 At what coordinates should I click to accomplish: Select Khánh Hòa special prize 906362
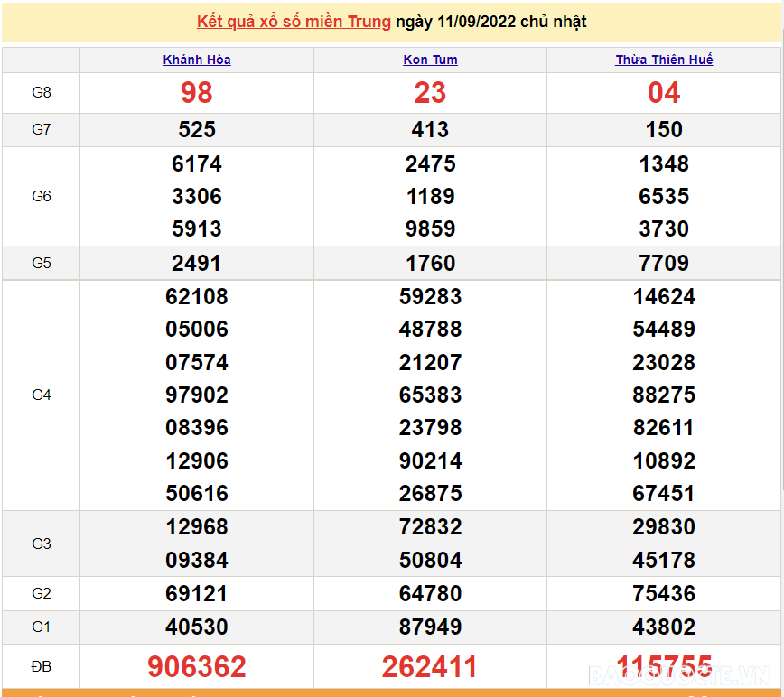[x=197, y=667]
